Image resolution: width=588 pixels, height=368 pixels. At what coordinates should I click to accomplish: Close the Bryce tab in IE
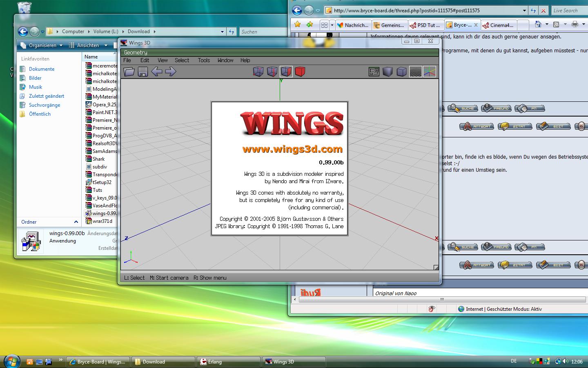(x=476, y=25)
